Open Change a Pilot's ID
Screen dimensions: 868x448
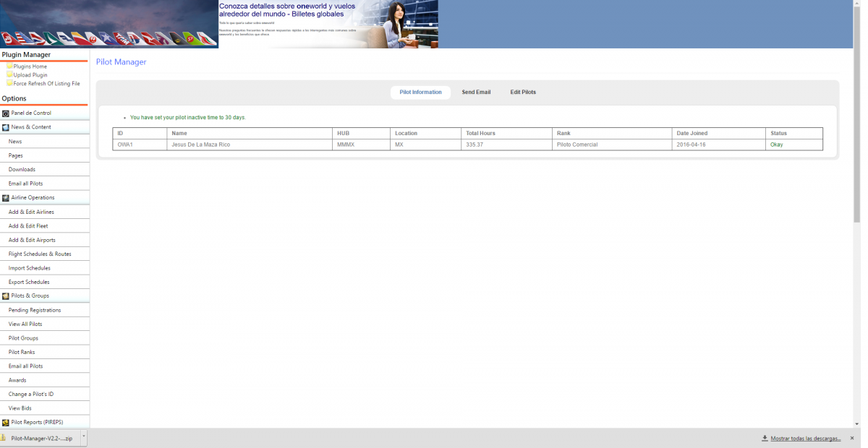[x=45, y=394]
